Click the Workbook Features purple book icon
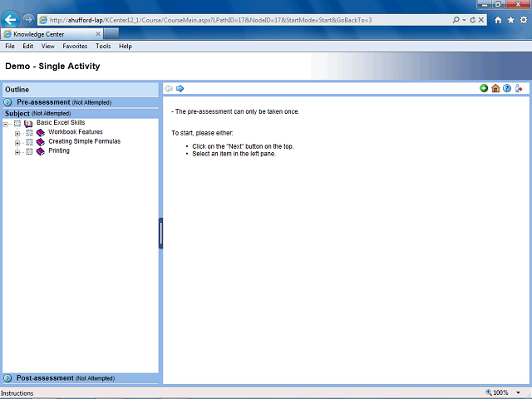Image resolution: width=532 pixels, height=399 pixels. click(x=41, y=132)
